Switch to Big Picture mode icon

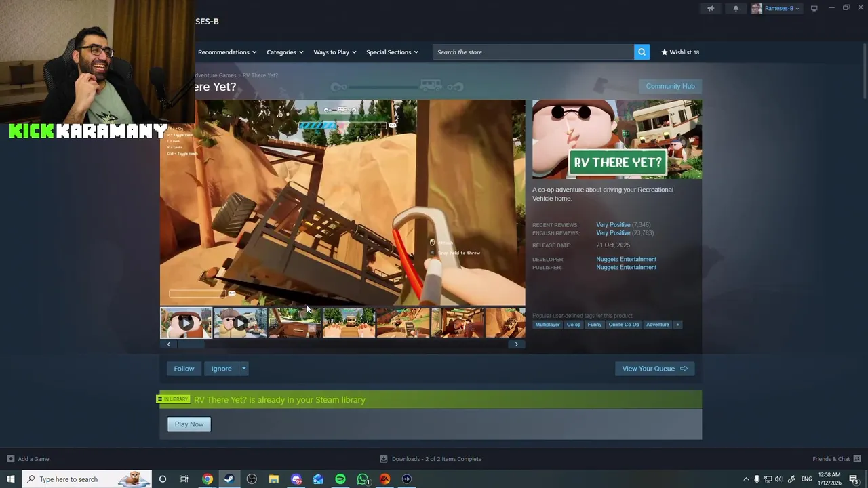point(814,8)
